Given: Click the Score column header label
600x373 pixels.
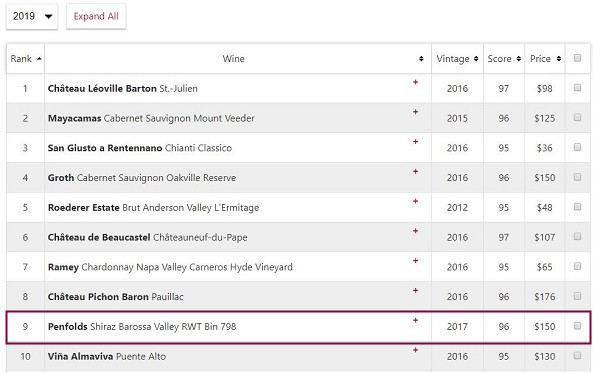Looking at the screenshot, I should point(499,59).
